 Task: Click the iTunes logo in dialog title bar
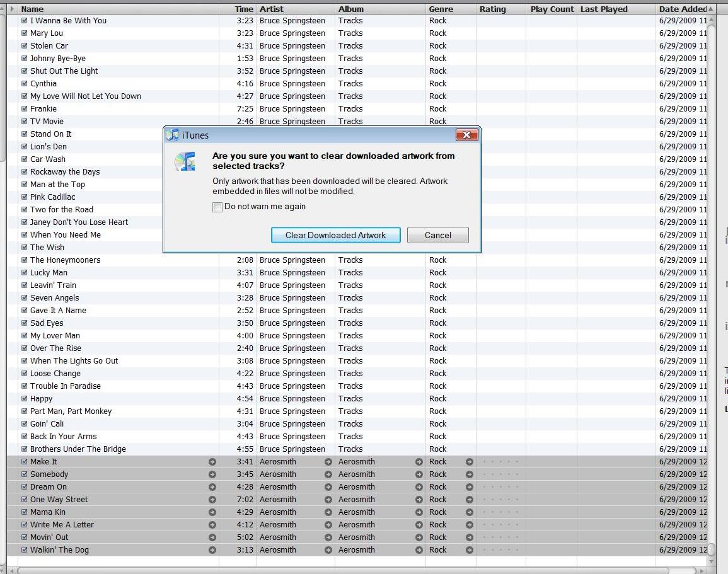tap(172, 135)
